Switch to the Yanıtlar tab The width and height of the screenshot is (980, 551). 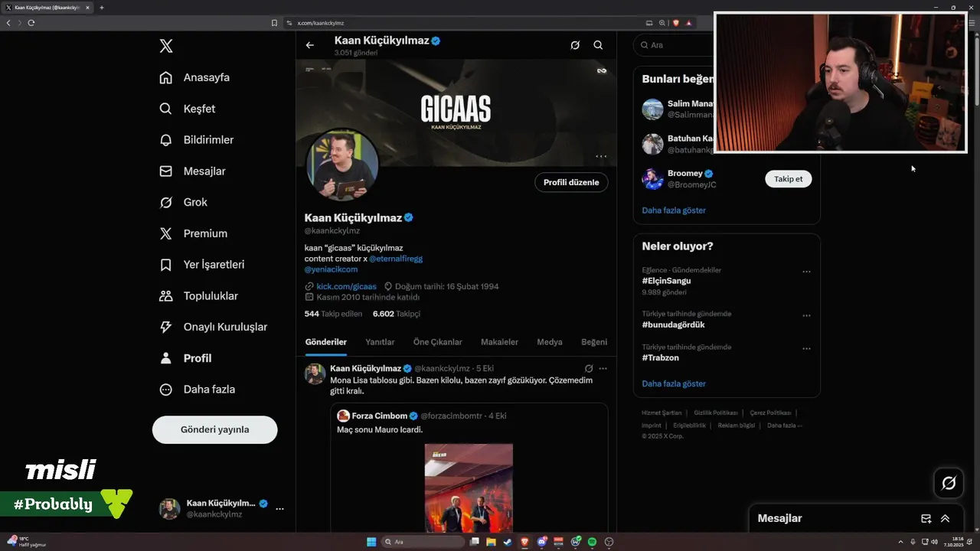coord(380,342)
